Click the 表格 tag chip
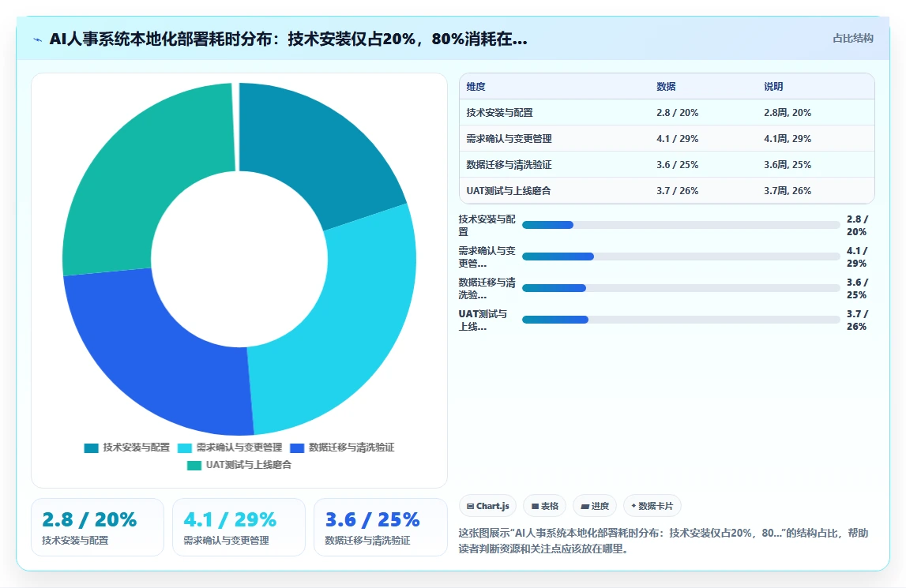The width and height of the screenshot is (906, 588). click(544, 506)
